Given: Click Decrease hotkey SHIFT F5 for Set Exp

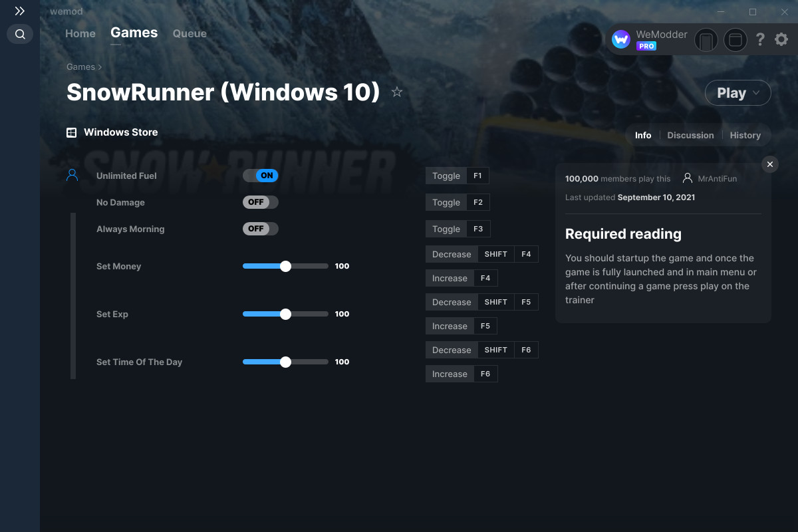Looking at the screenshot, I should [482, 302].
